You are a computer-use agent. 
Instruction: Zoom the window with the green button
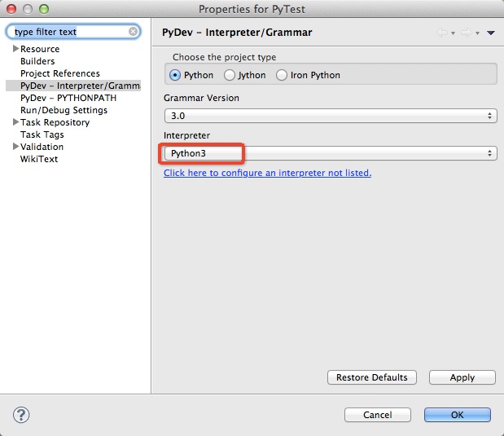(x=44, y=9)
